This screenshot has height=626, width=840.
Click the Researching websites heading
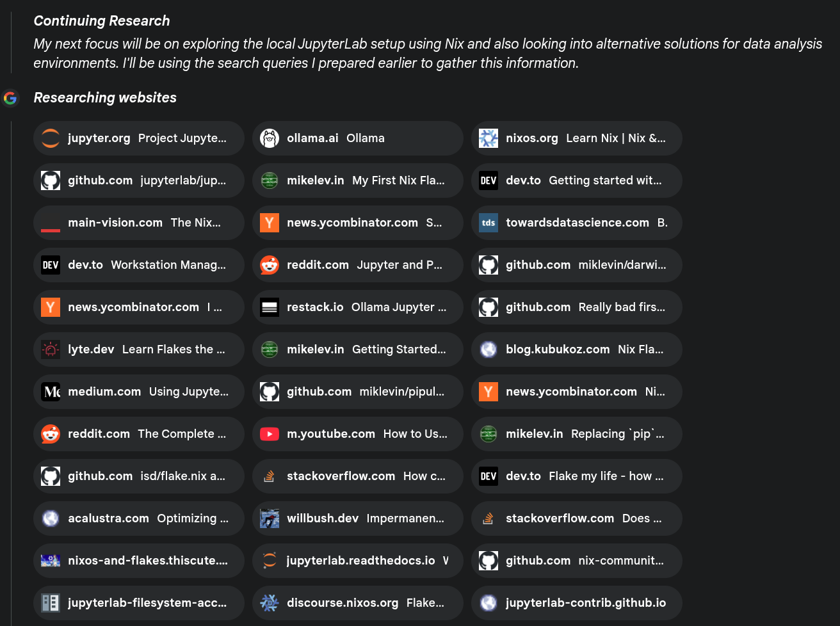[105, 98]
